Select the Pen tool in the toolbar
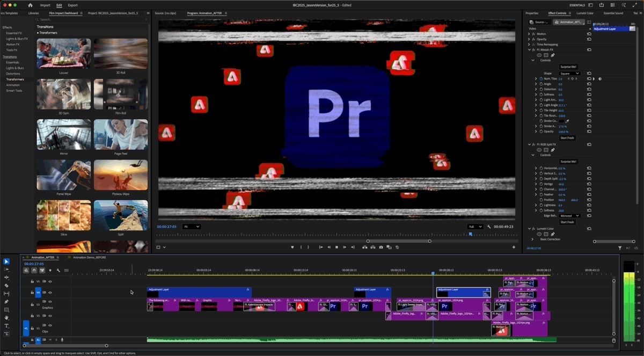The width and height of the screenshot is (644, 356). coord(6,302)
